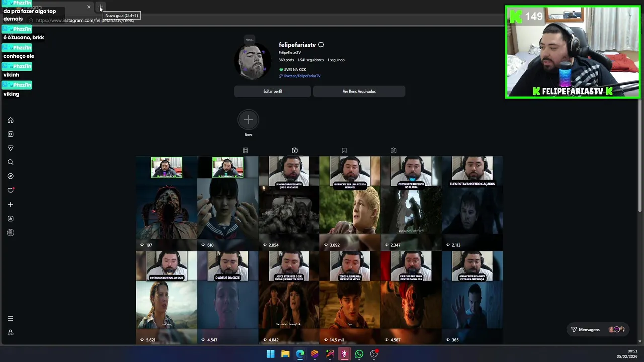The image size is (644, 362).
Task: Open Microsoft Edge from the taskbar
Action: click(x=300, y=354)
